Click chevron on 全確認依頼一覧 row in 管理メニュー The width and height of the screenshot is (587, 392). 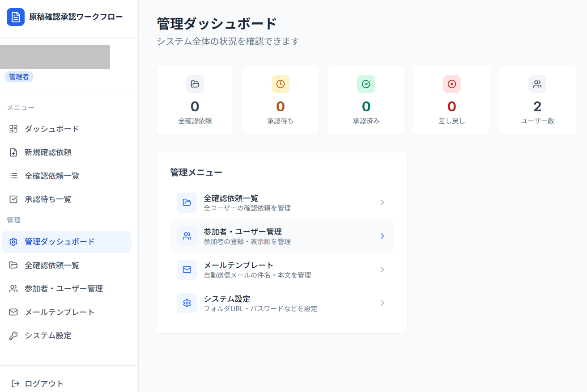383,202
